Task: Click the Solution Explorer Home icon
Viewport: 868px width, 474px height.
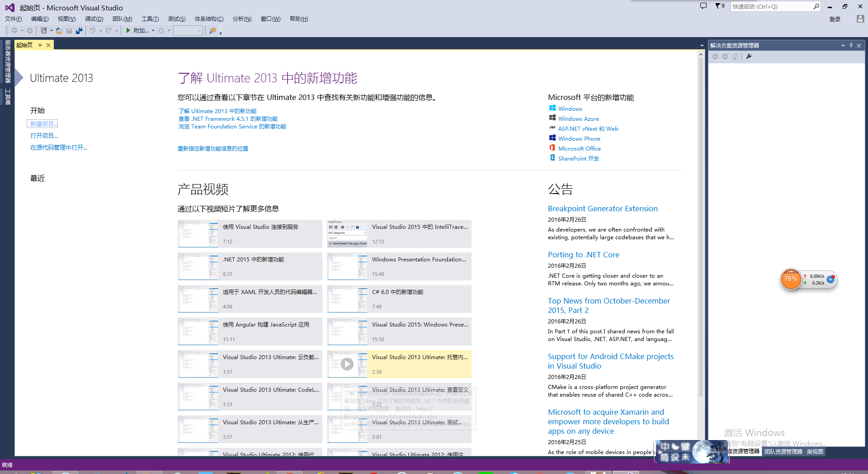Action: 735,57
